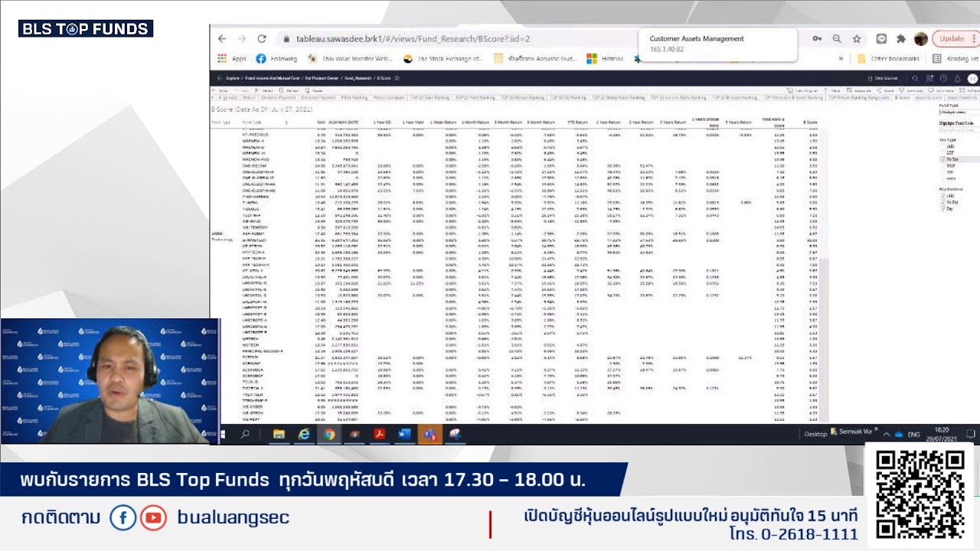This screenshot has height=551, width=980.
Task: Open the Hotmail bookmark
Action: (606, 58)
